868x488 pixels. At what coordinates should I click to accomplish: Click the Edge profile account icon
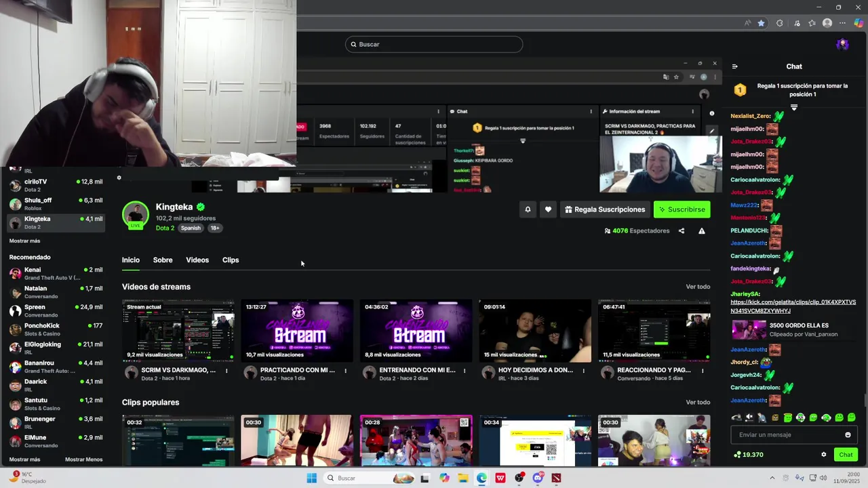827,23
